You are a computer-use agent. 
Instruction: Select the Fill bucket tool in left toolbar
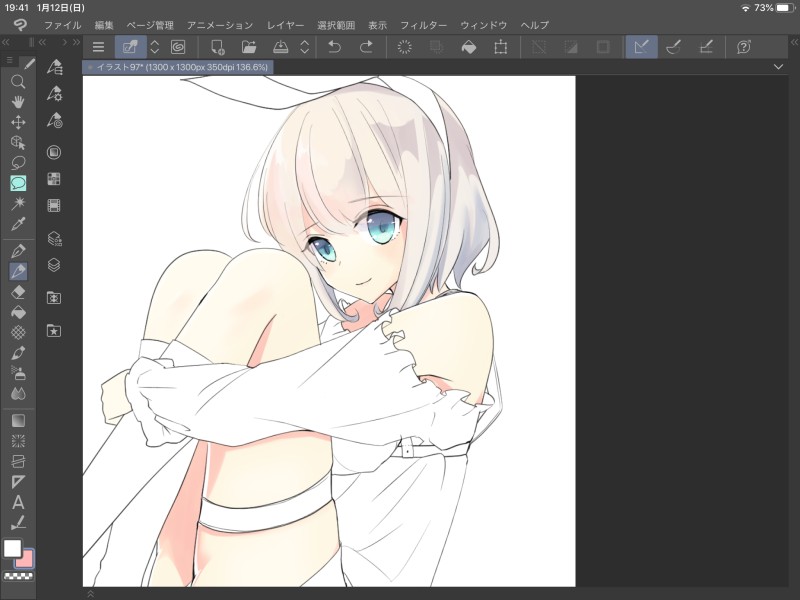[x=18, y=312]
